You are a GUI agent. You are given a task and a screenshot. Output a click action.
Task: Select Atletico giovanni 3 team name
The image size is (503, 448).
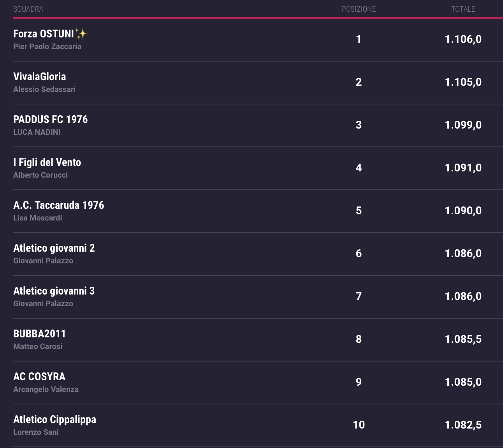point(54,291)
